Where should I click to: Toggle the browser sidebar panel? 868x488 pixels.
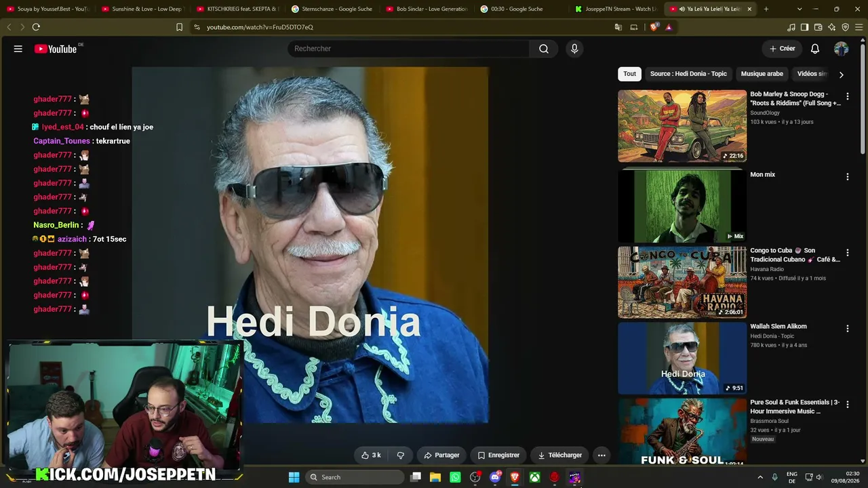coord(804,27)
